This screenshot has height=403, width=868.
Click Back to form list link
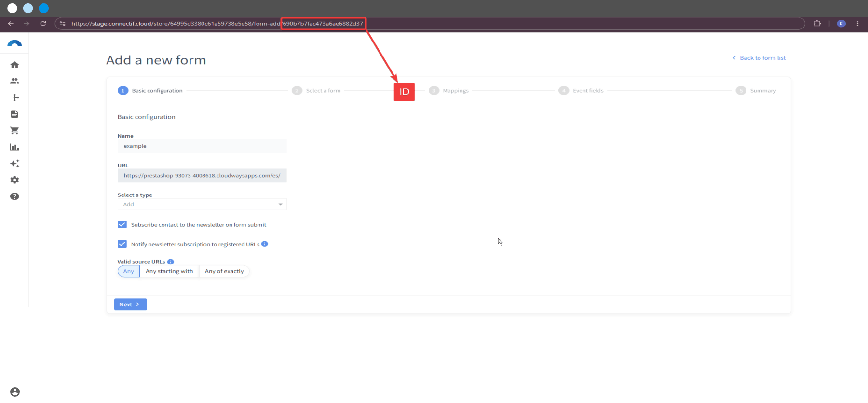click(x=759, y=58)
